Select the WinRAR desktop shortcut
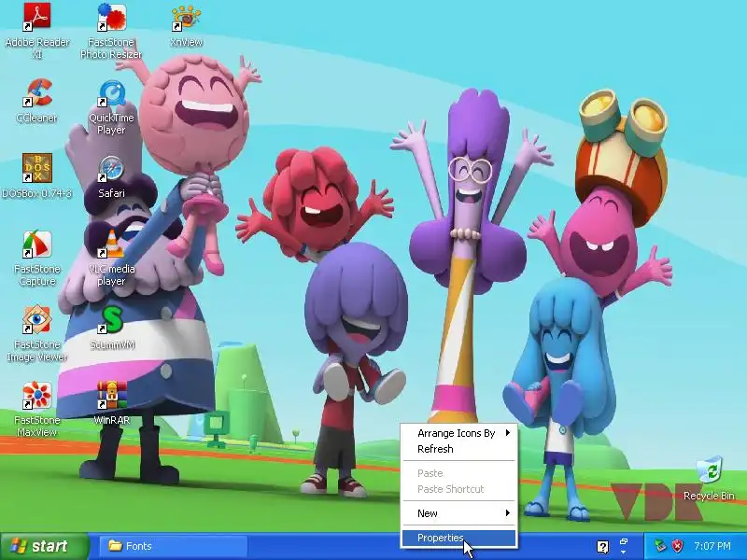The width and height of the screenshot is (747, 560). coord(111,395)
